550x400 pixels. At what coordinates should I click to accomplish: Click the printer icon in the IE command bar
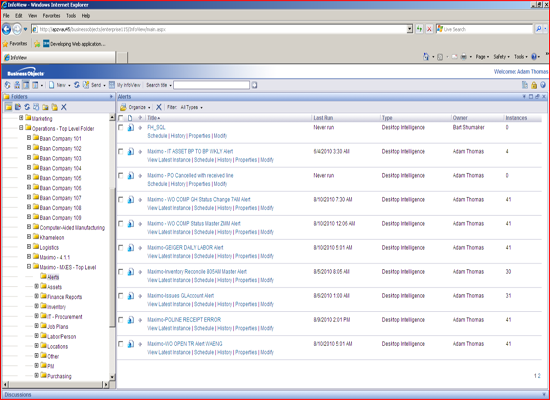[463, 57]
